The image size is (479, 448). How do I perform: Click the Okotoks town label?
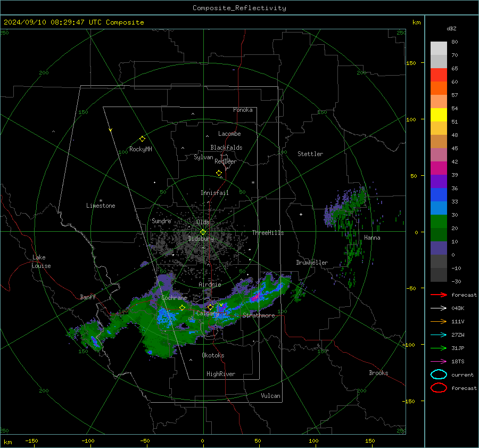pyautogui.click(x=213, y=355)
